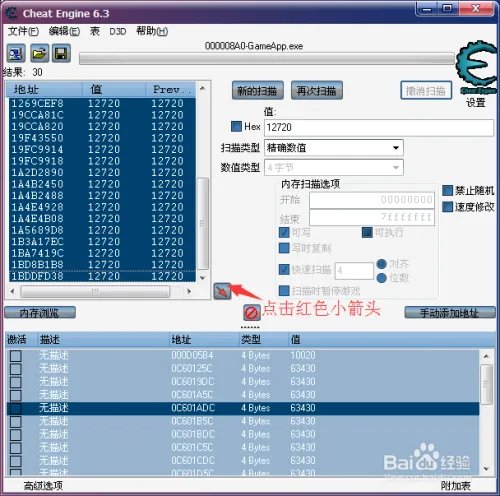
Task: Click the address table scroll-down arrow
Action: tap(486, 469)
